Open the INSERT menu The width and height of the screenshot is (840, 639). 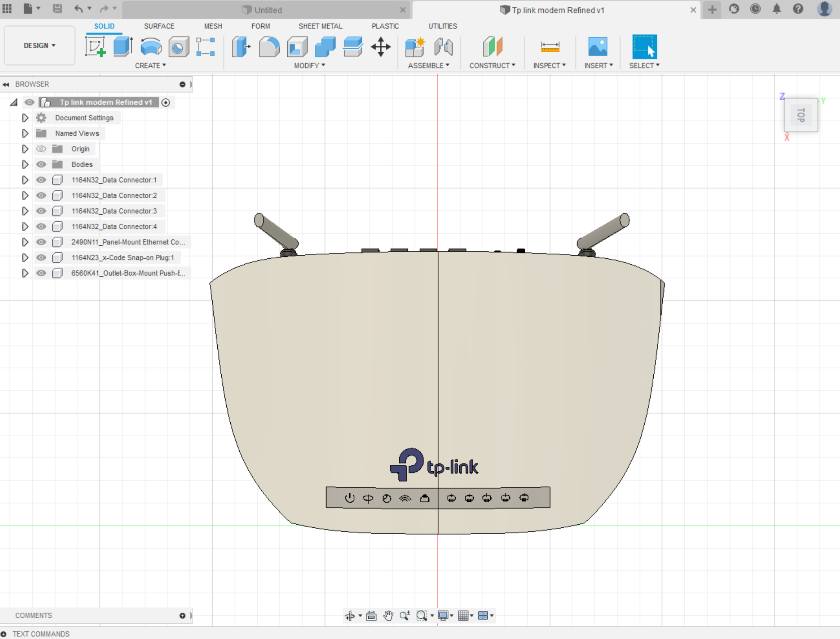click(599, 66)
